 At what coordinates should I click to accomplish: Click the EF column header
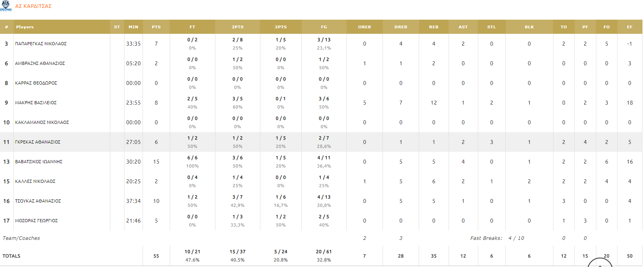pyautogui.click(x=629, y=27)
